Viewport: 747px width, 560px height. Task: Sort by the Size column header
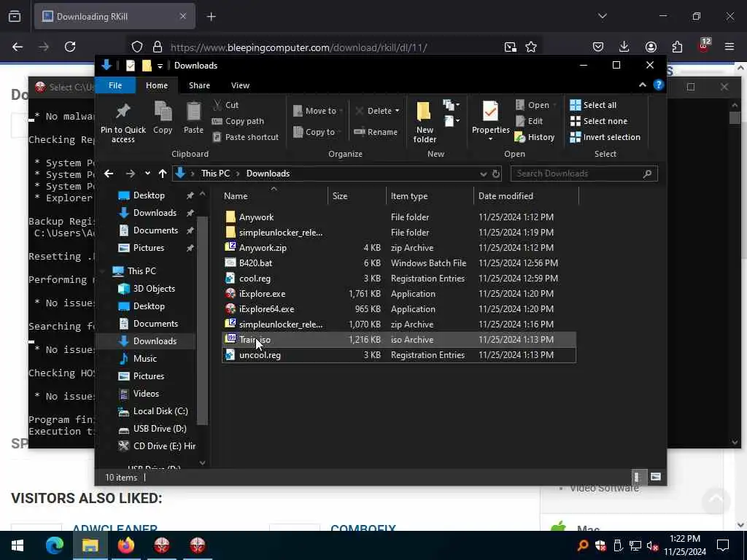(x=357, y=195)
